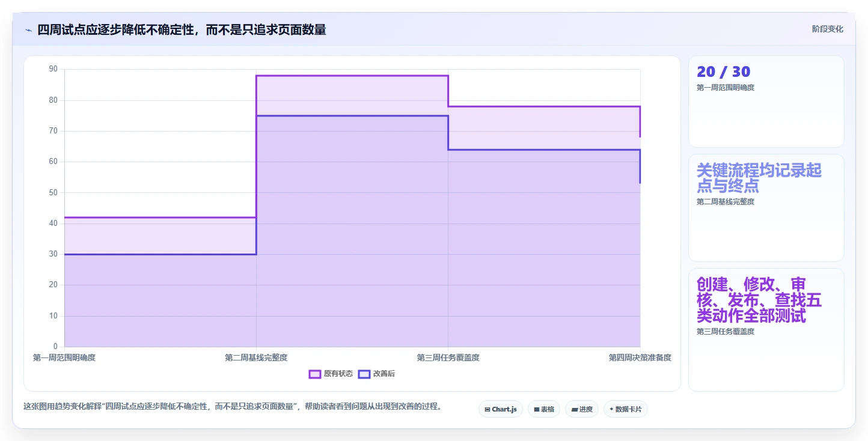
Task: Select the Chart.js tag chip
Action: [x=501, y=409]
